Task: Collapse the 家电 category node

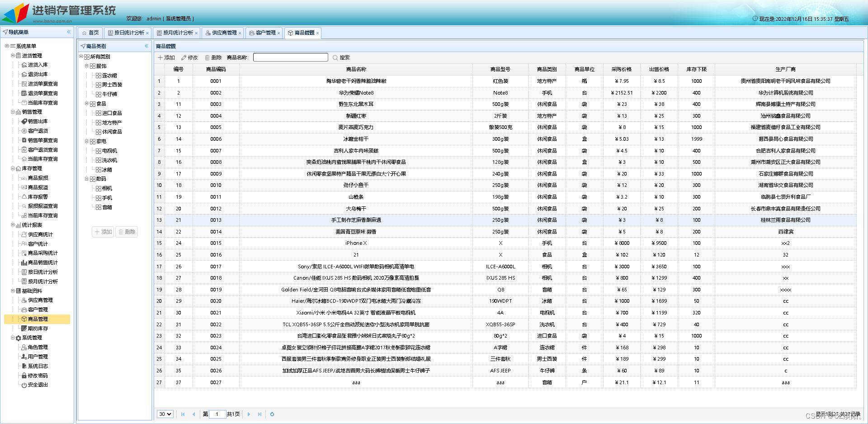Action: 87,141
